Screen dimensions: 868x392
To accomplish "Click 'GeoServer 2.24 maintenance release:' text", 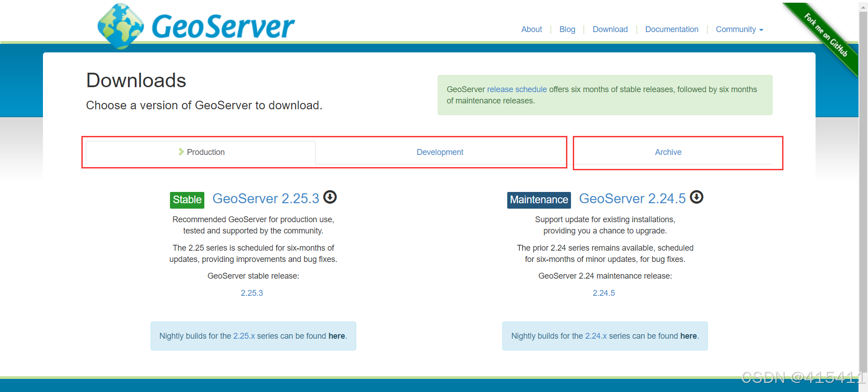I will pos(605,276).
